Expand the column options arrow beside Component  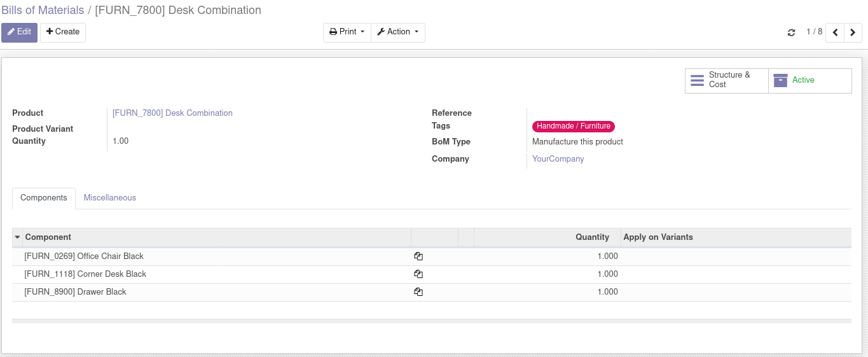(17, 237)
